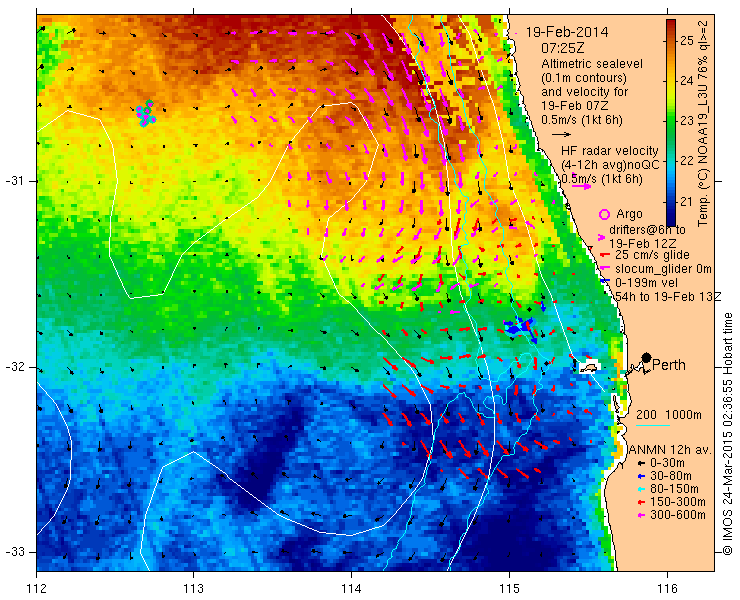Click the white Rottnest Island shape near Perth
Image resolution: width=740 pixels, height=600 pixels.
(589, 367)
